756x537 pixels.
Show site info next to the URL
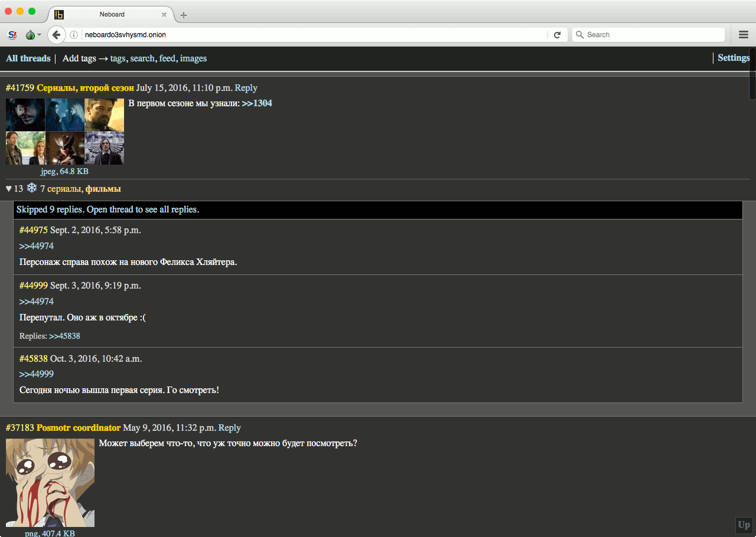74,35
